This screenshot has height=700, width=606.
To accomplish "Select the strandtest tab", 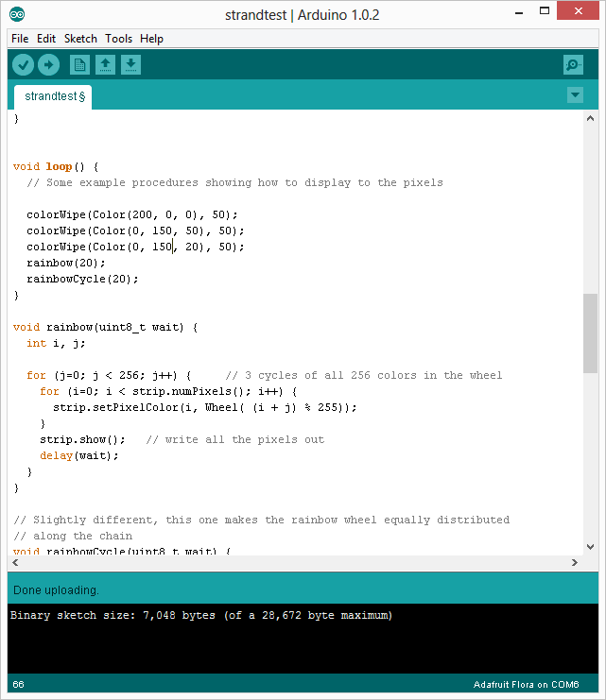I will coord(53,97).
